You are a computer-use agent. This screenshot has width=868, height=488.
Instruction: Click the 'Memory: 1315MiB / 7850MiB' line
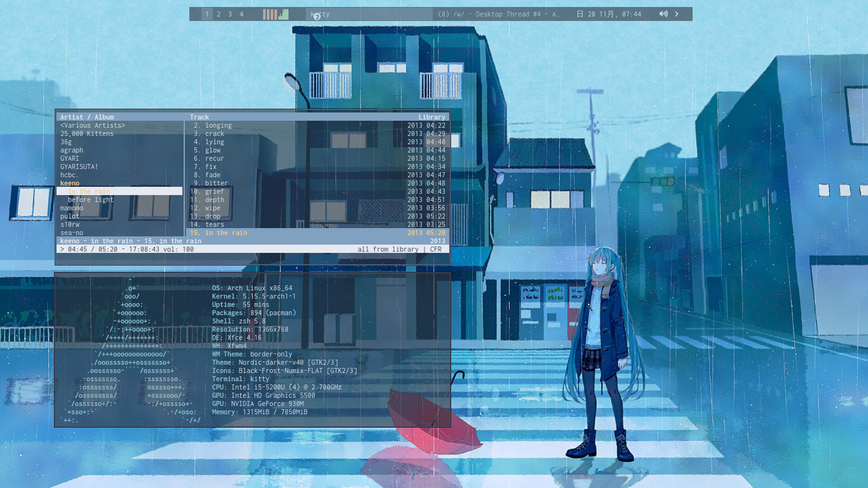pyautogui.click(x=260, y=412)
